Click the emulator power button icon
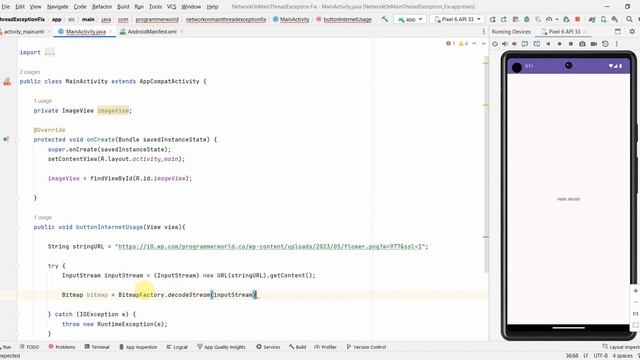This screenshot has height=360, width=640. pyautogui.click(x=495, y=44)
